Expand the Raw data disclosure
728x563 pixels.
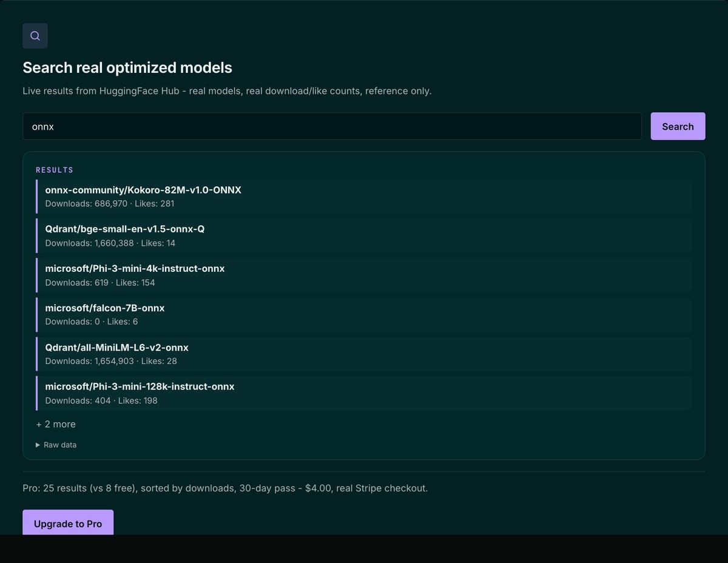pos(56,445)
